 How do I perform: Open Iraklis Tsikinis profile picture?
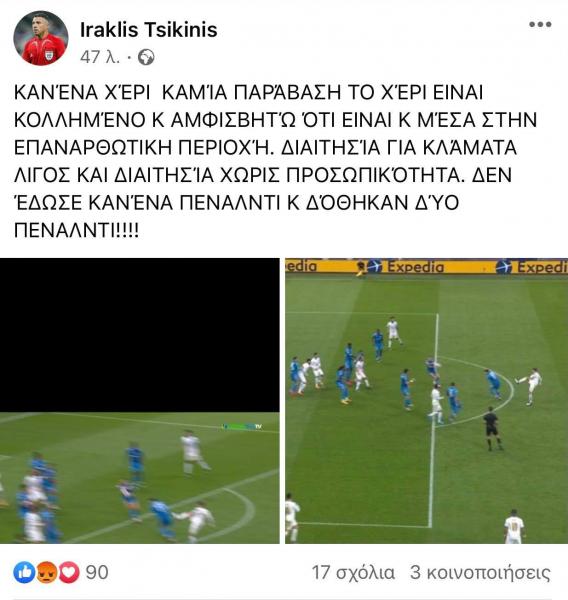pyautogui.click(x=41, y=38)
